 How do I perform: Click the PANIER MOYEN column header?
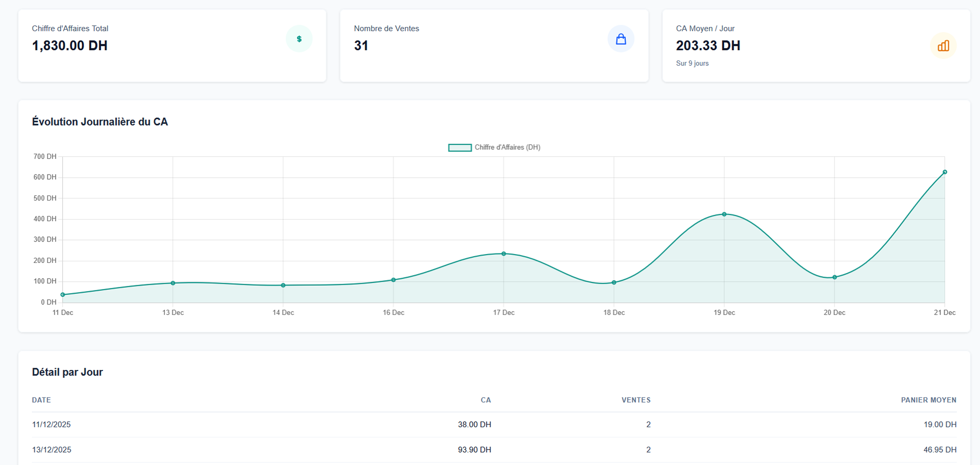928,400
